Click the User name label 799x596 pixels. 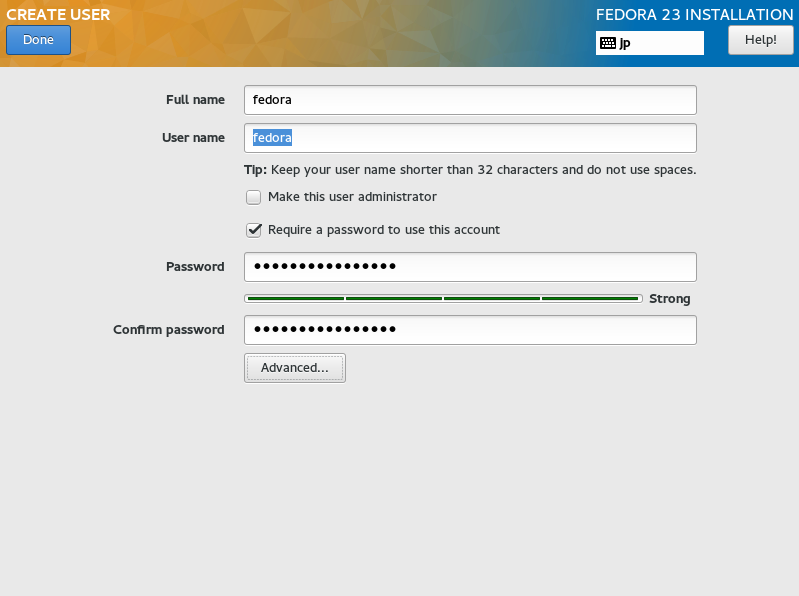[x=193, y=138]
